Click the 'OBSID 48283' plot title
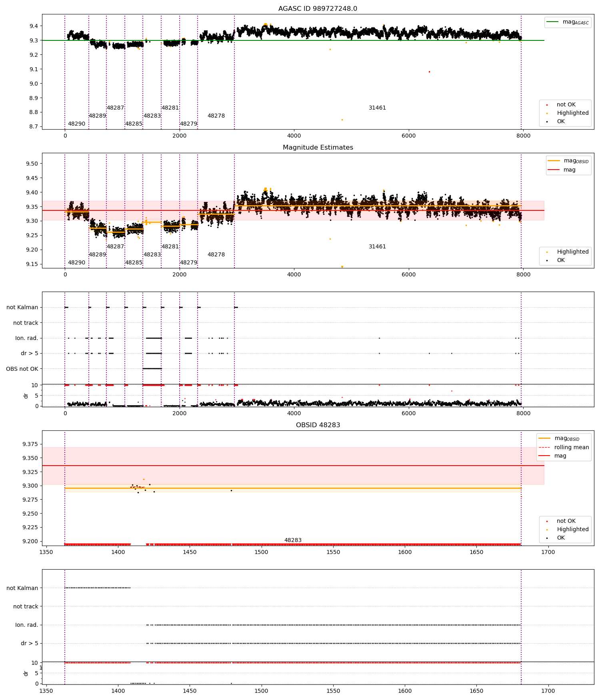The height and width of the screenshot is (700, 600). click(318, 425)
